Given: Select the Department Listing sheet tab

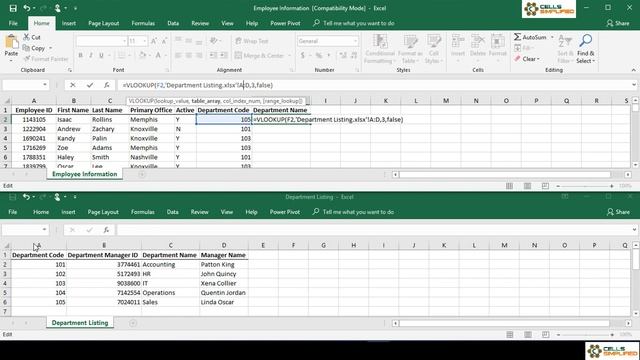Looking at the screenshot, I should pyautogui.click(x=80, y=323).
